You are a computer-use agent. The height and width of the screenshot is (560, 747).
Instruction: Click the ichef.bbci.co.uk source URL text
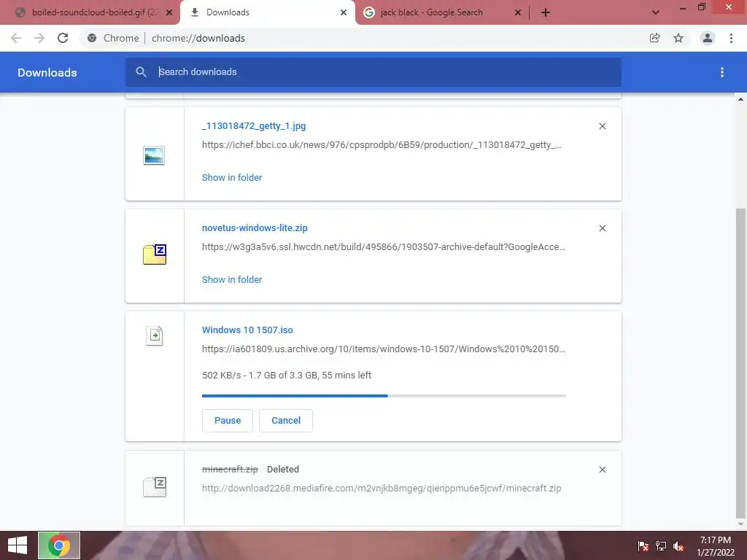tap(382, 145)
